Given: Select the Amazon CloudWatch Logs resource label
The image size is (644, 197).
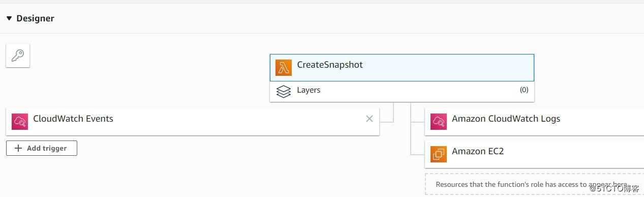Looking at the screenshot, I should (x=506, y=119).
